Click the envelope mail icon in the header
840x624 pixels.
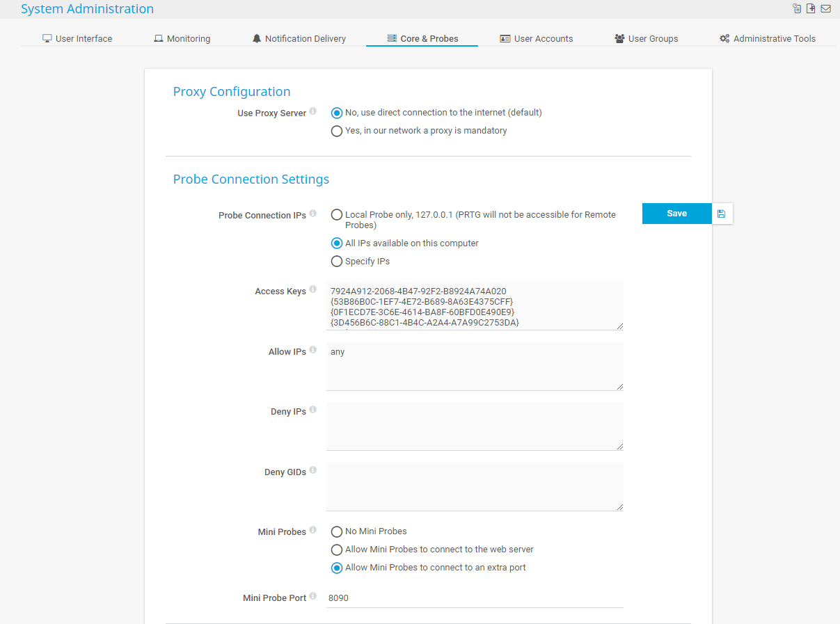click(x=825, y=9)
